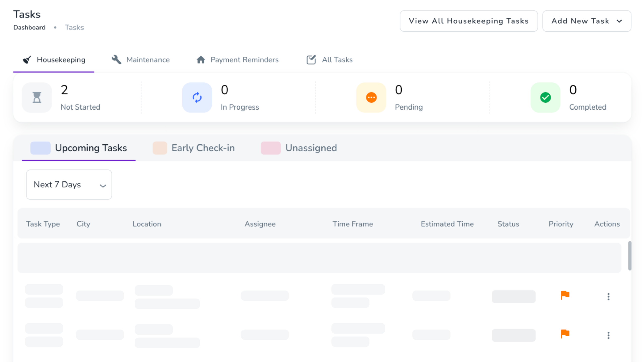
Task: Click the task table vertical scrollbar
Action: pos(630,256)
